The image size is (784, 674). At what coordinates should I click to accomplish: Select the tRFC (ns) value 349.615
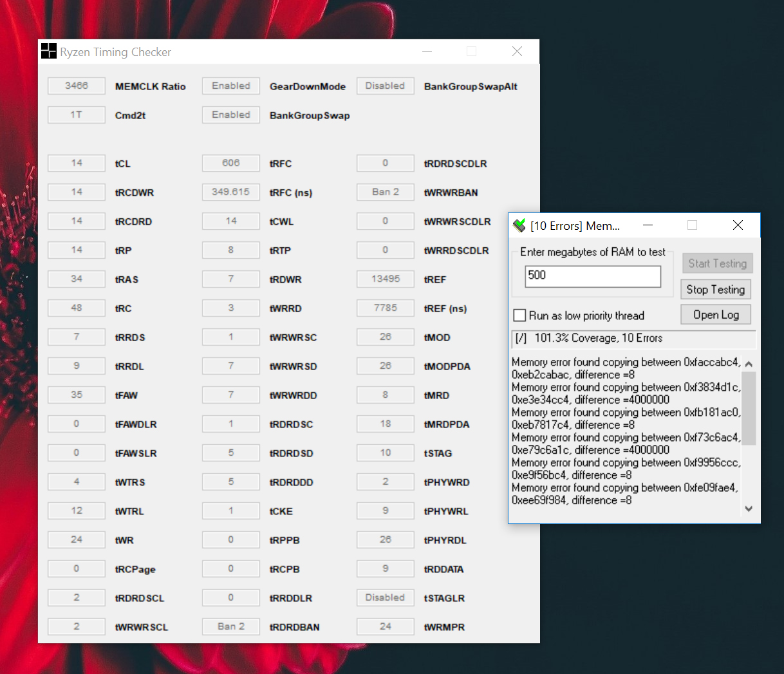231,192
